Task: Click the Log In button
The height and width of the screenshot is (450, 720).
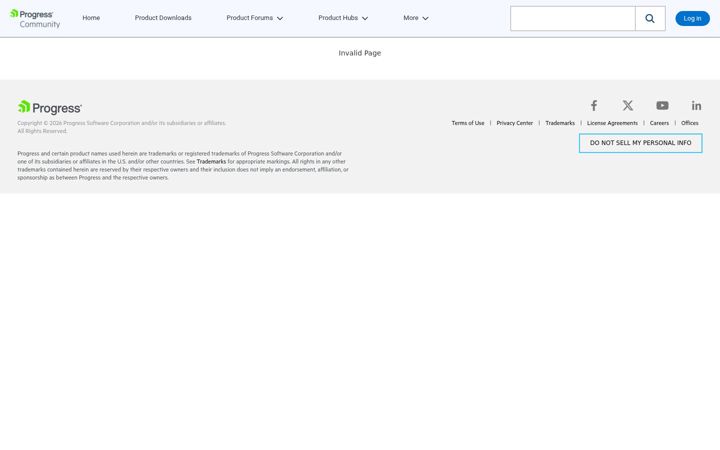Action: 692,18
